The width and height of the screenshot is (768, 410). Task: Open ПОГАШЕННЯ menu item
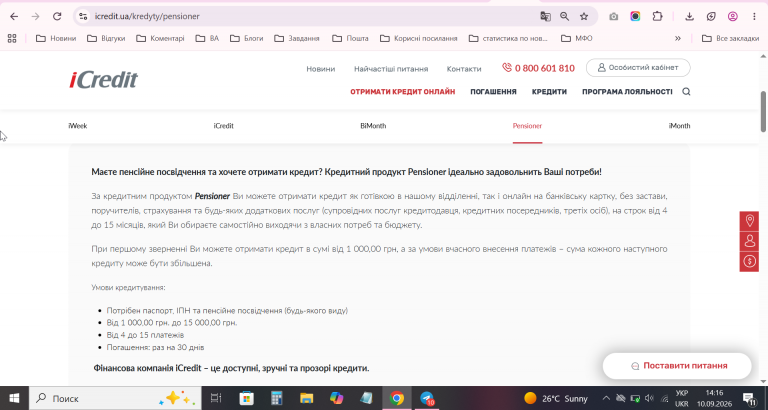pos(493,92)
